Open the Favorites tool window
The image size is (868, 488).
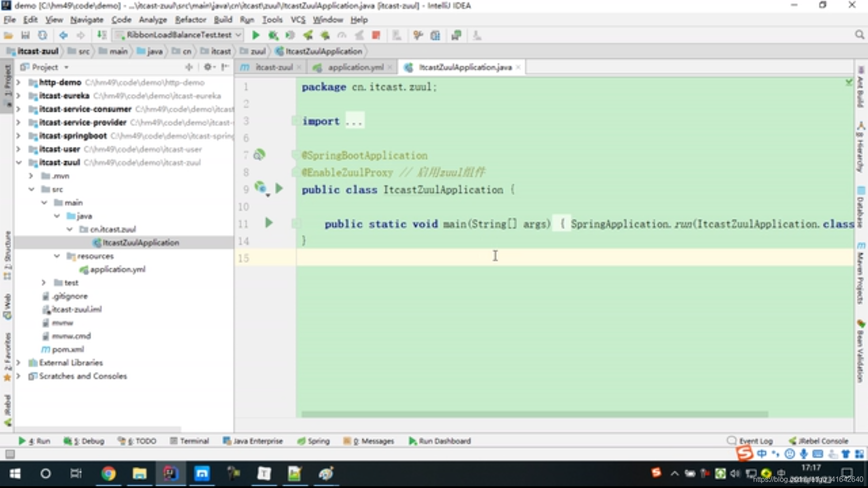coord(7,357)
